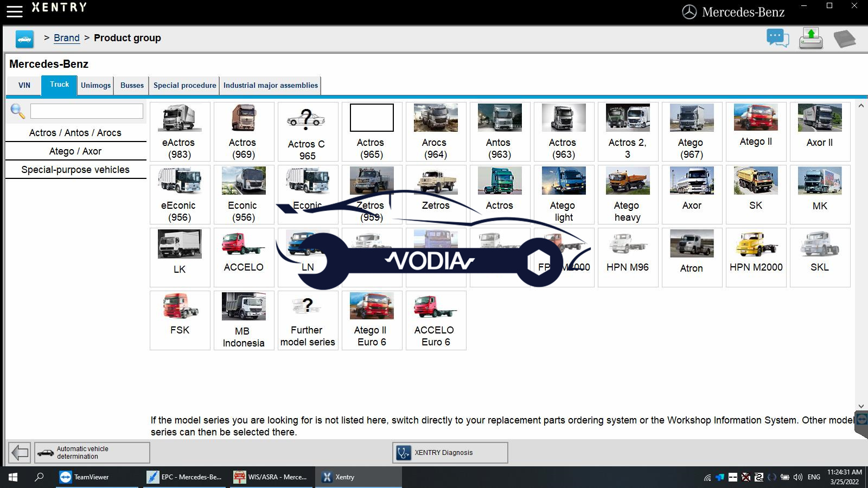Screen dimensions: 868x488
Task: Switch to Industrial major assemblies tab
Action: pyautogui.click(x=270, y=85)
